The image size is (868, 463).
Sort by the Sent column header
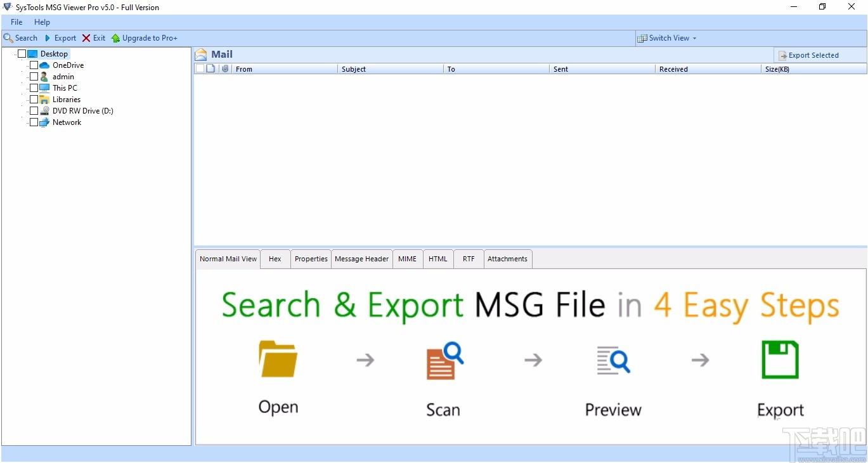[602, 69]
